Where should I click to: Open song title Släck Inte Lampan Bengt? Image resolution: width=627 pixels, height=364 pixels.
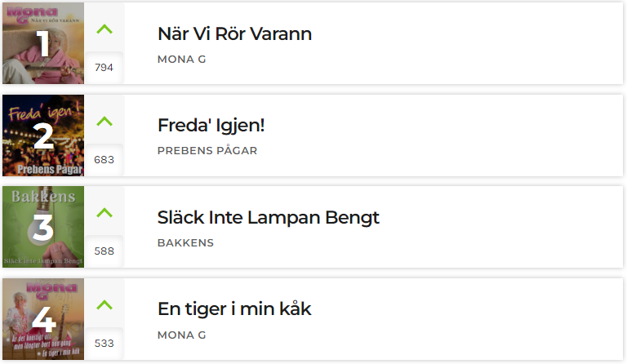pyautogui.click(x=269, y=218)
